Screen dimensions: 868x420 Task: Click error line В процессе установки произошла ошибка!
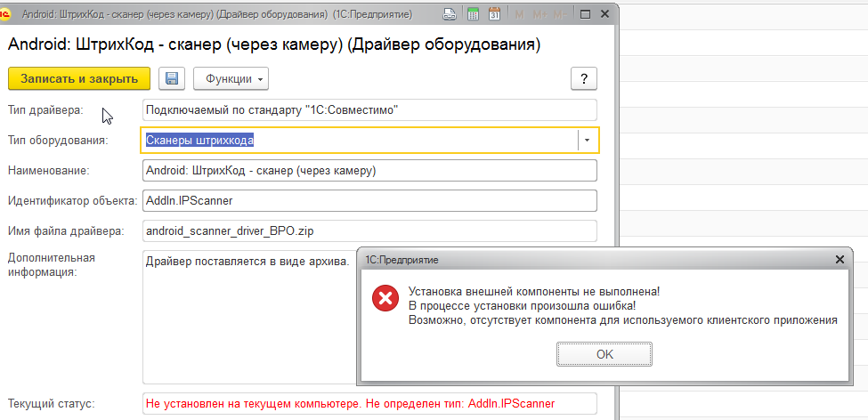click(522, 305)
